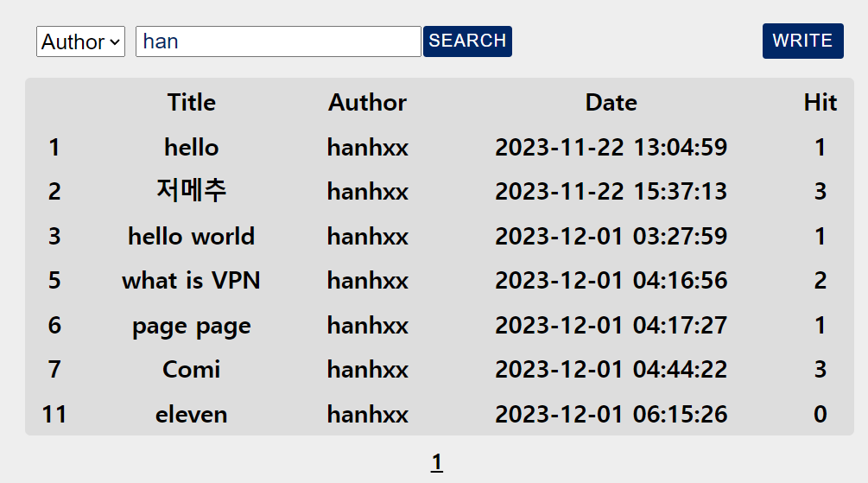Viewport: 868px width, 483px height.
Task: Open the 'hello world' post
Action: tap(192, 237)
